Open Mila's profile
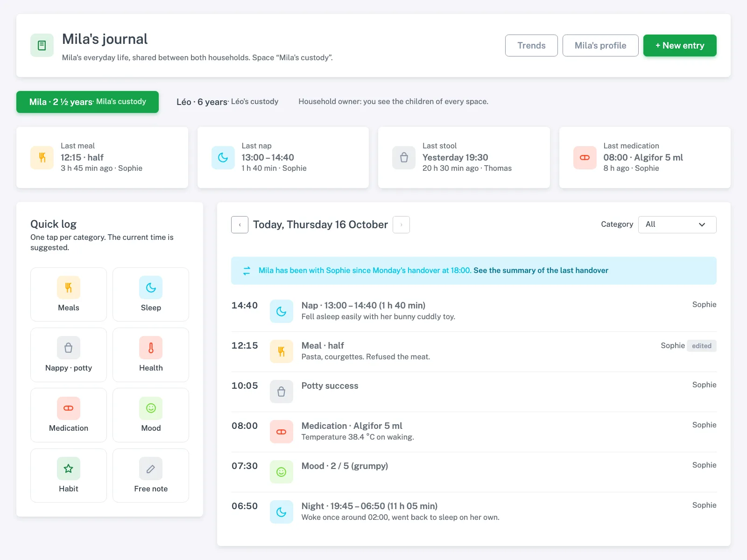Screen dimensions: 747x560 (600, 45)
